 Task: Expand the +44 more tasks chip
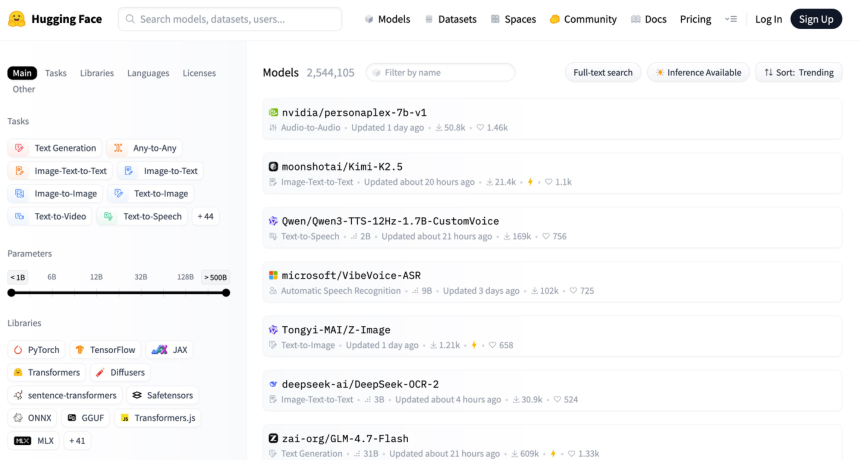(x=206, y=217)
